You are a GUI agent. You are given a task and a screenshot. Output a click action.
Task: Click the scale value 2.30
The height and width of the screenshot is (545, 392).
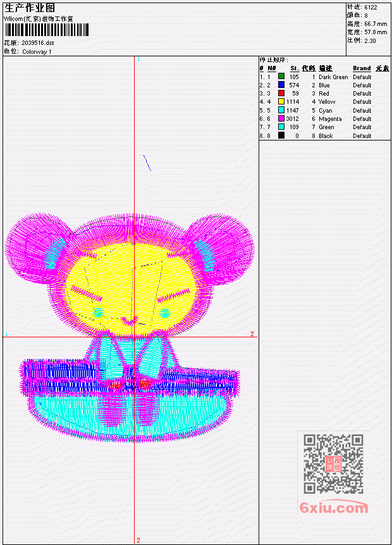(x=370, y=41)
